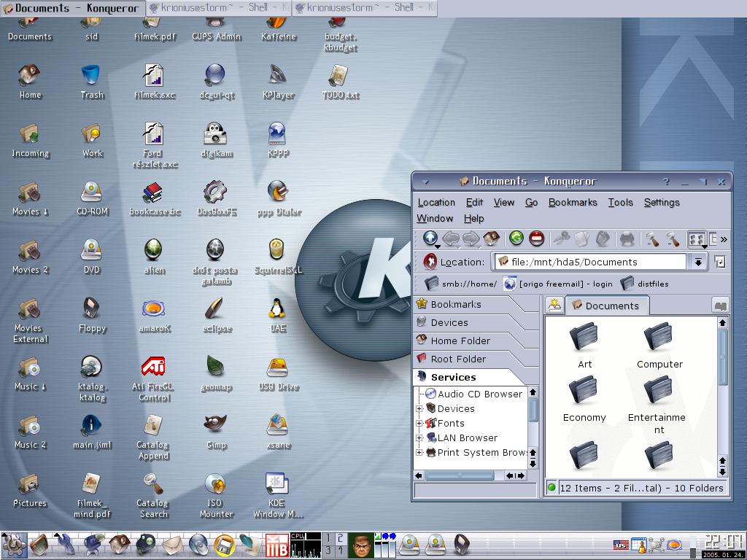The height and width of the screenshot is (560, 747).
Task: Open Ati FireGL Control desktop icon
Action: point(153,379)
